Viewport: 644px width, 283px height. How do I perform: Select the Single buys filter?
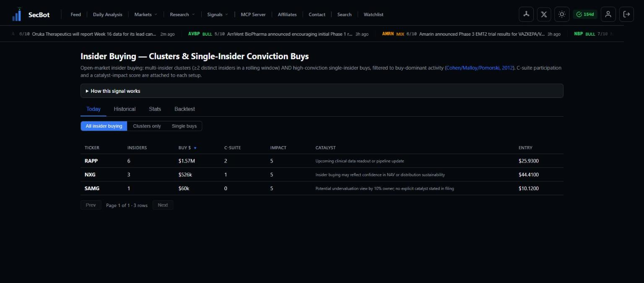tap(184, 126)
